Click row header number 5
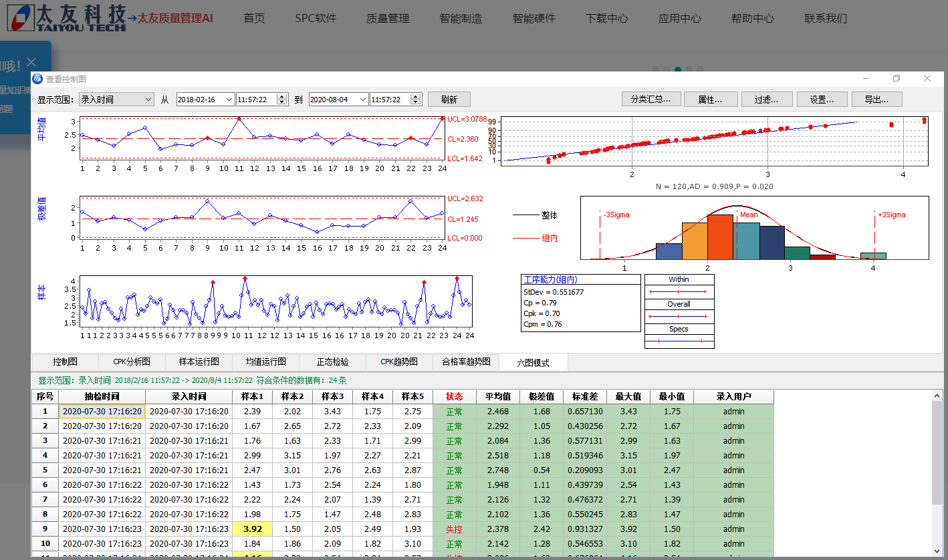 click(45, 470)
